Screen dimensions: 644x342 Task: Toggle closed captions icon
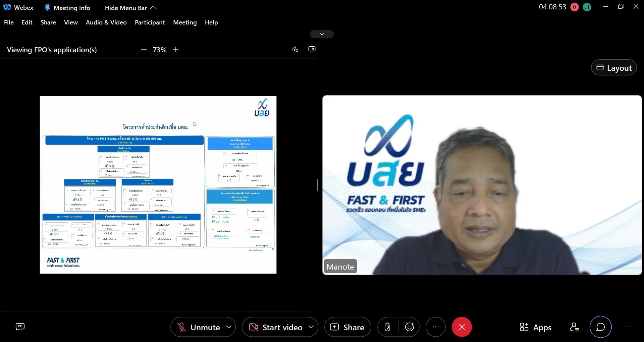coord(20,327)
